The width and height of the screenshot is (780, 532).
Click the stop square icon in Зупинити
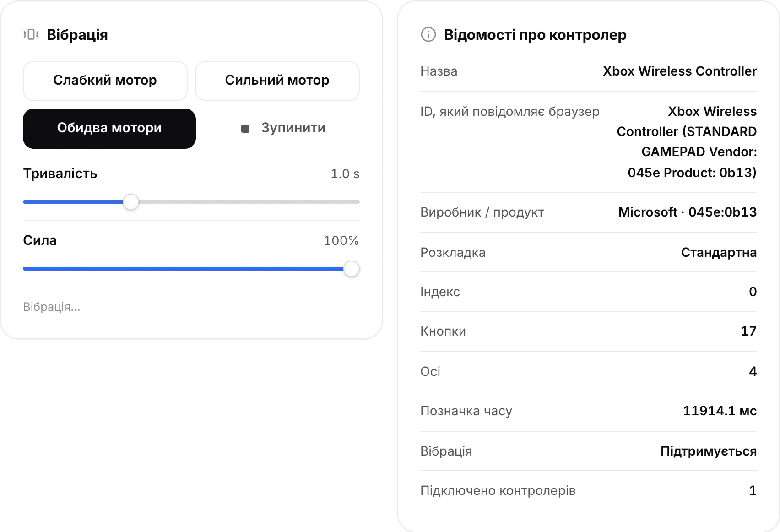pyautogui.click(x=245, y=129)
